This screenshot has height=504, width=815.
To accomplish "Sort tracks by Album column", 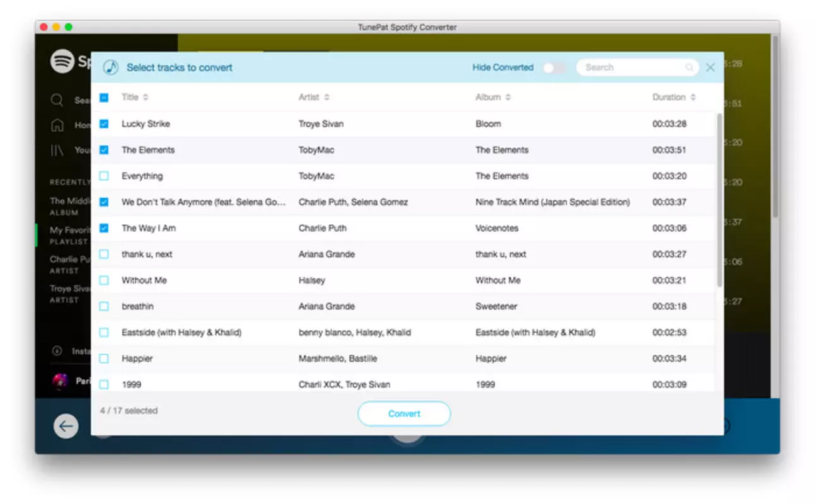I will [x=493, y=97].
